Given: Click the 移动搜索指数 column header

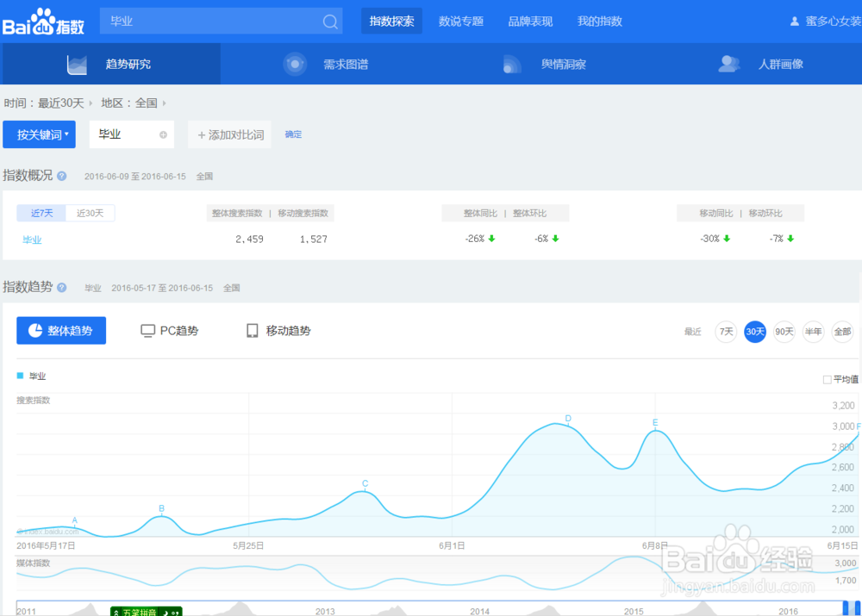Looking at the screenshot, I should (303, 213).
